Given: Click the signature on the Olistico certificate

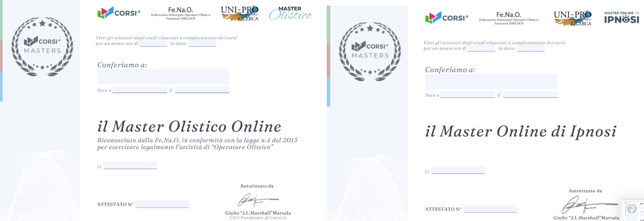Looking at the screenshot, I should (258, 200).
